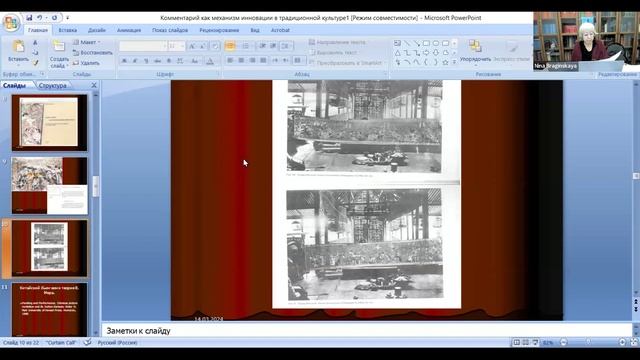
Task: Undo the last action
Action: coord(40,18)
